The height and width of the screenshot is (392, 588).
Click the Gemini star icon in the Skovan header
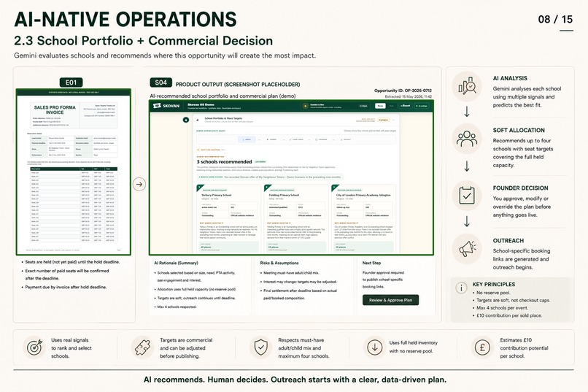tap(305, 106)
